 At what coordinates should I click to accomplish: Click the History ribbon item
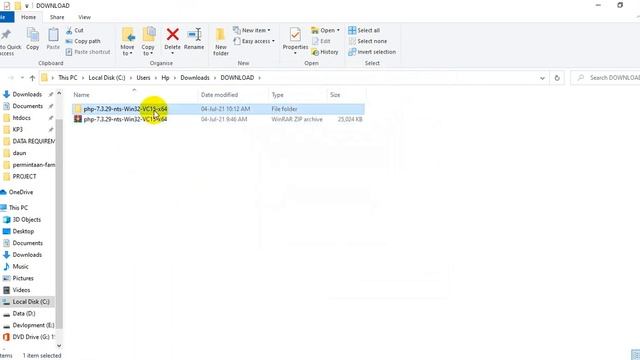tap(325, 52)
